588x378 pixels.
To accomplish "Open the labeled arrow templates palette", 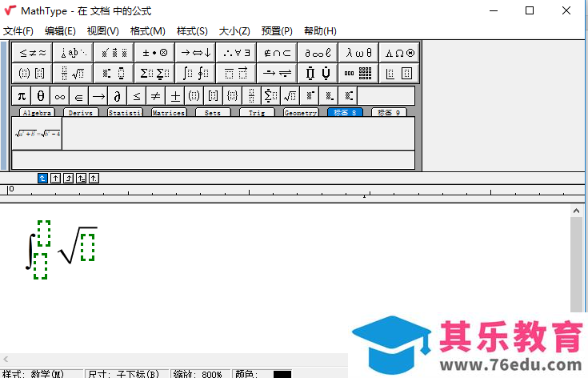I will coord(278,73).
